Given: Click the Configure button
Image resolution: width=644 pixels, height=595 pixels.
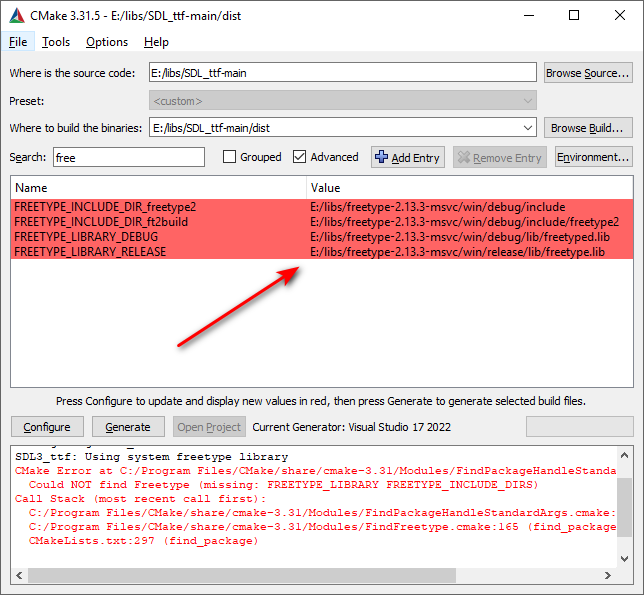Looking at the screenshot, I should click(47, 427).
